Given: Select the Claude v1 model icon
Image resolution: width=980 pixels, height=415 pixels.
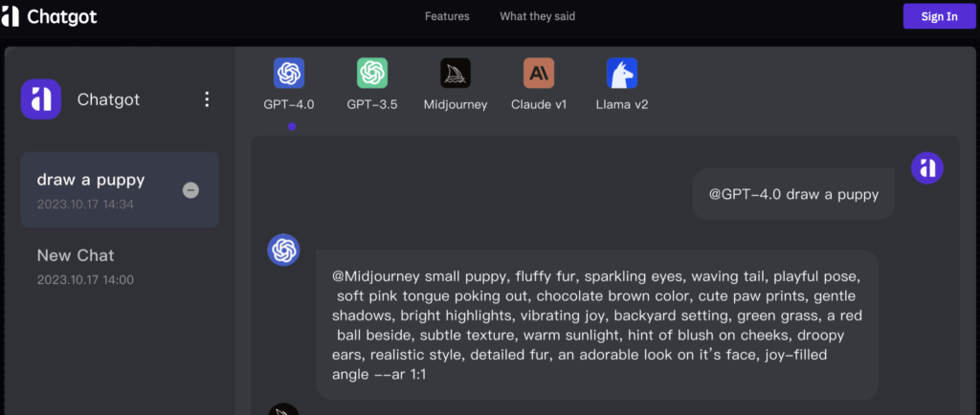Looking at the screenshot, I should tap(539, 73).
